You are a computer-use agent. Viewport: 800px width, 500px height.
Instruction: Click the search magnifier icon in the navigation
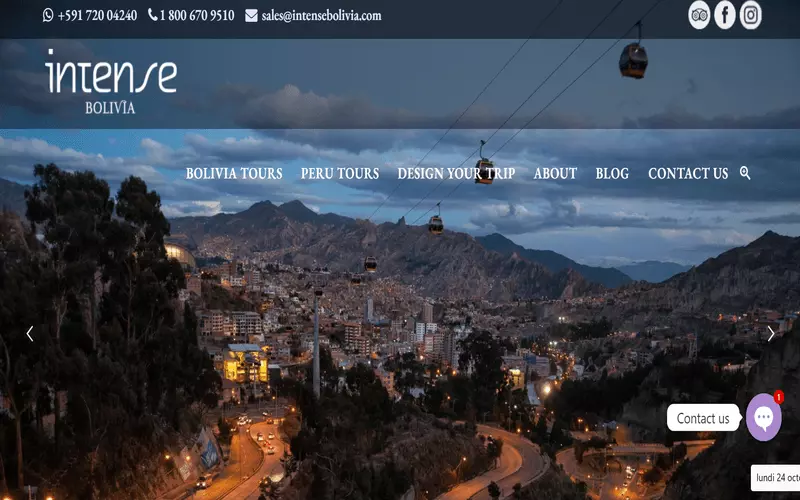745,173
